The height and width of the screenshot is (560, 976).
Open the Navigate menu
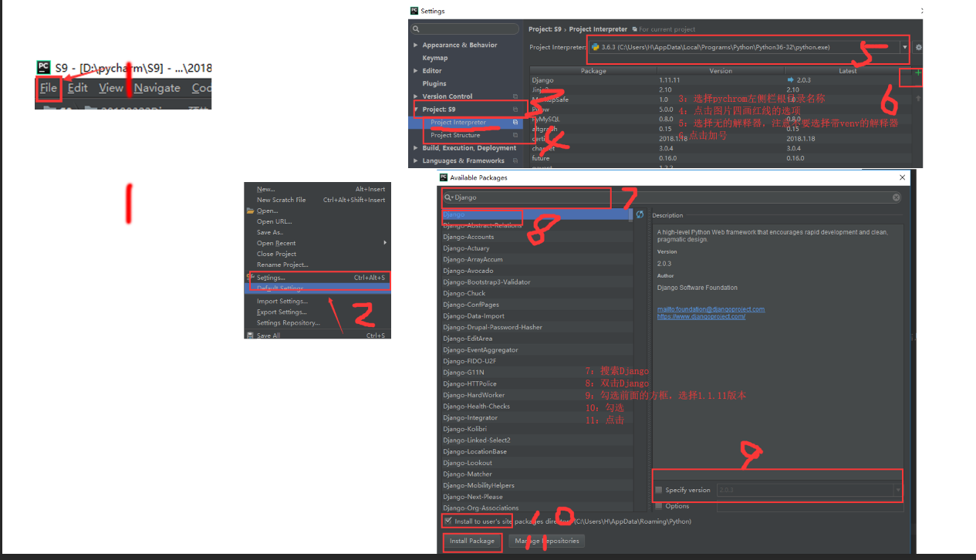click(x=157, y=88)
